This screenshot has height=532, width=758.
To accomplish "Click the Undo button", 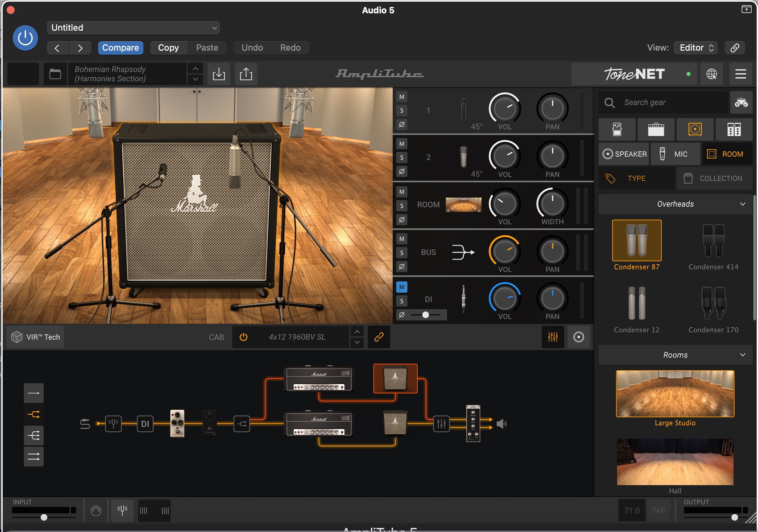I will pyautogui.click(x=252, y=48).
